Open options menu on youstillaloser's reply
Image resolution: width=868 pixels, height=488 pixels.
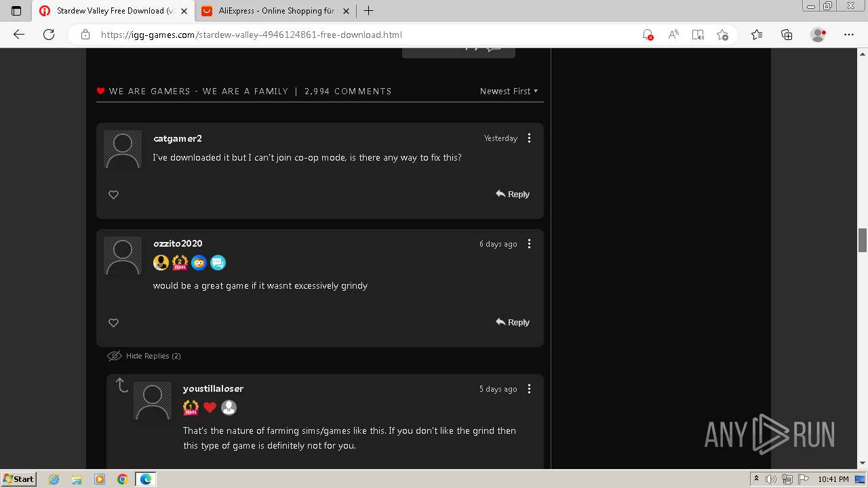click(530, 389)
